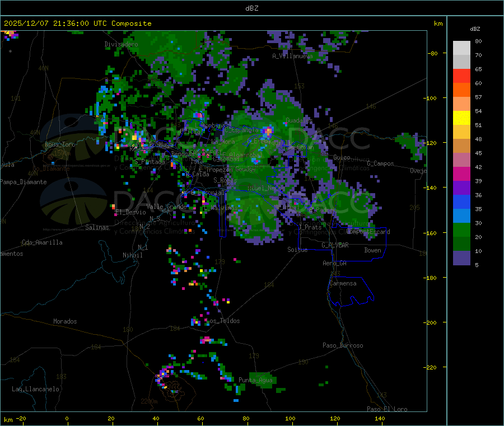
Task: Click the 'Agua_Toro' location label
Action: click(x=60, y=144)
